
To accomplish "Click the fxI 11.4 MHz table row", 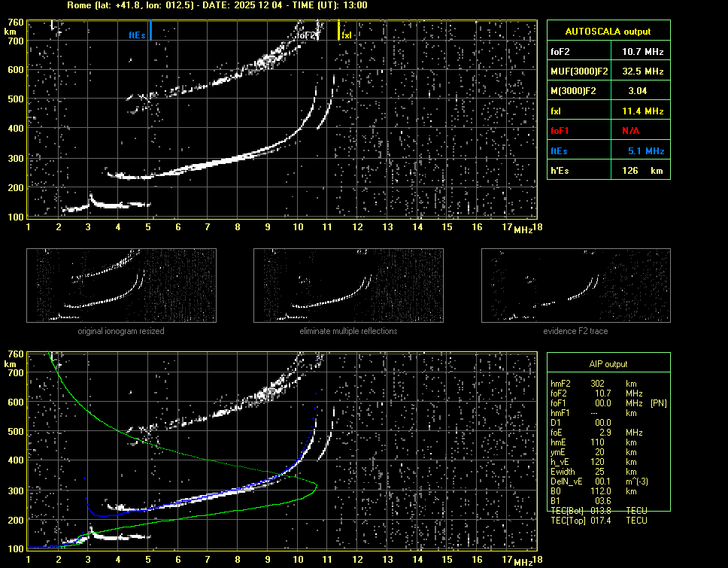I will click(608, 111).
